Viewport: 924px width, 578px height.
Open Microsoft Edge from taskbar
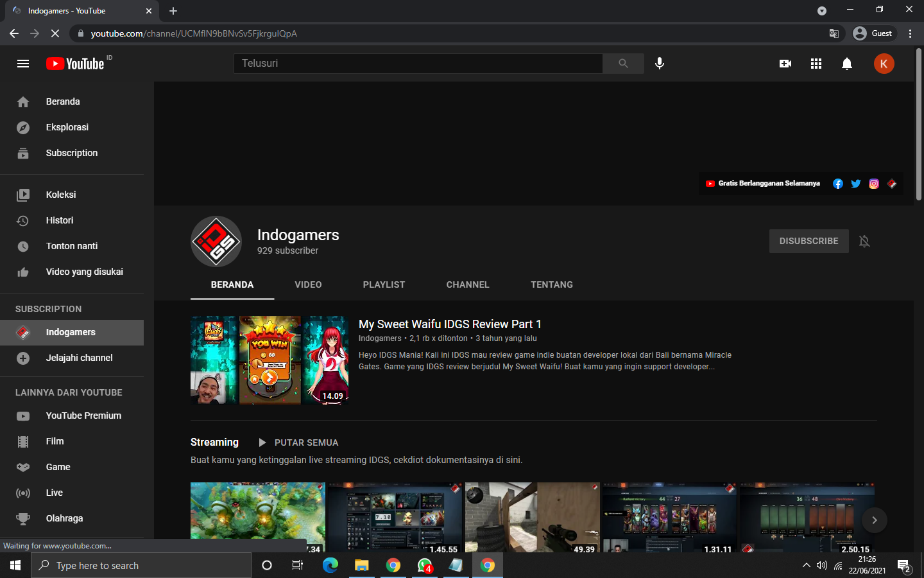point(330,566)
